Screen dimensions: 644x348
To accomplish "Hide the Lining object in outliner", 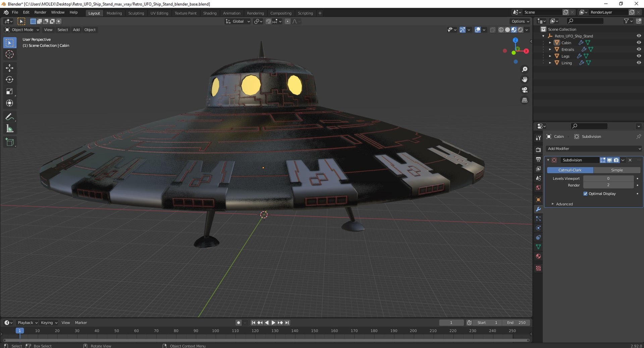I will (639, 63).
